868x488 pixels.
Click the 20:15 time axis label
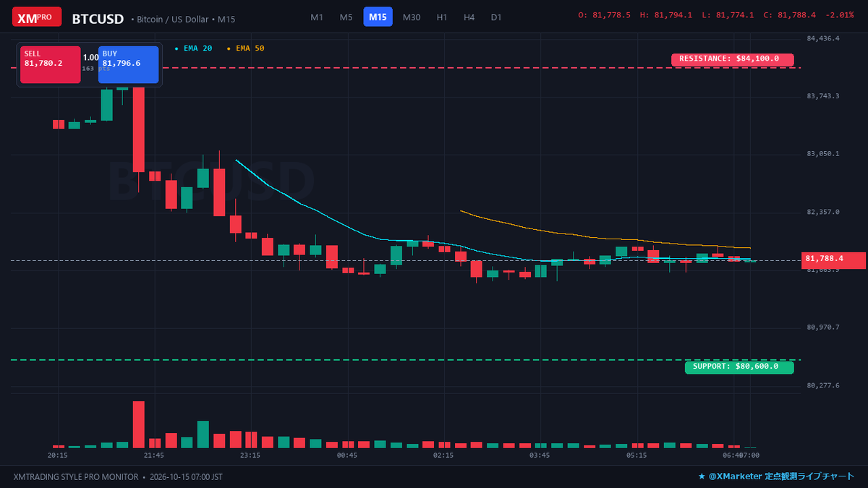pos(58,455)
